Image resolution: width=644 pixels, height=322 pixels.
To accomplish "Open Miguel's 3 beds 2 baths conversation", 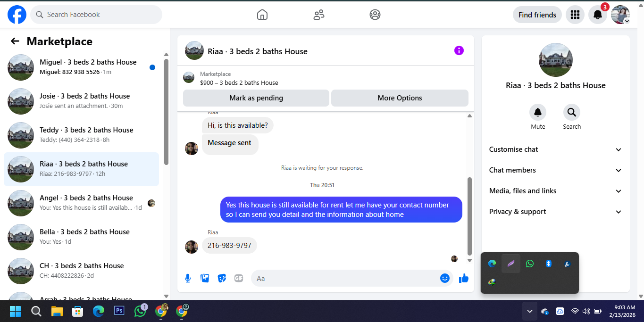I will point(81,67).
